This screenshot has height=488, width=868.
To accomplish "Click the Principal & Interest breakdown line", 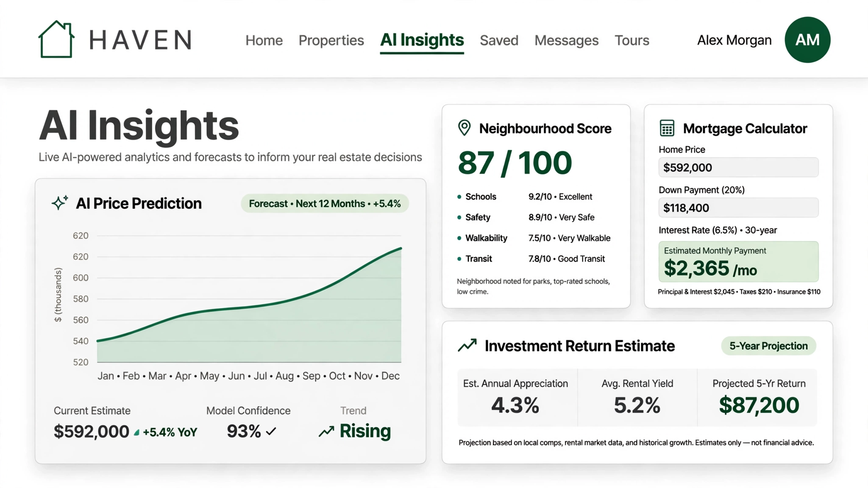I will point(739,291).
